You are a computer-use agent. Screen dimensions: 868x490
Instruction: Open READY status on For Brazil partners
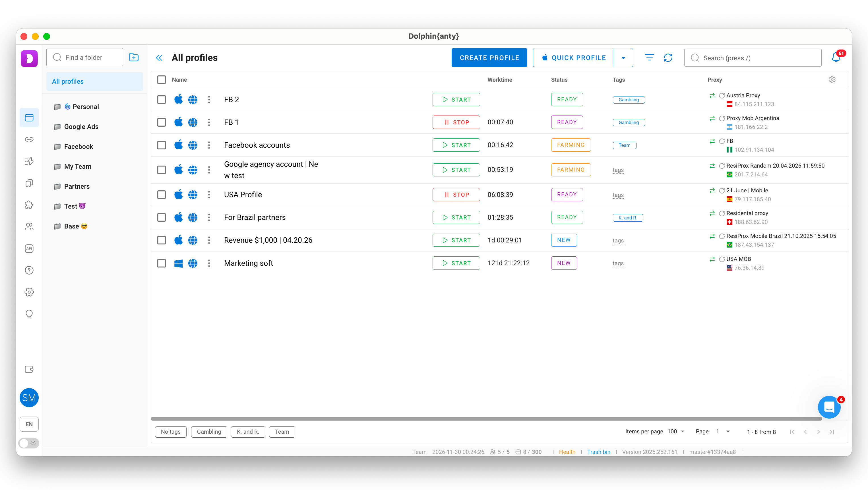pos(567,217)
